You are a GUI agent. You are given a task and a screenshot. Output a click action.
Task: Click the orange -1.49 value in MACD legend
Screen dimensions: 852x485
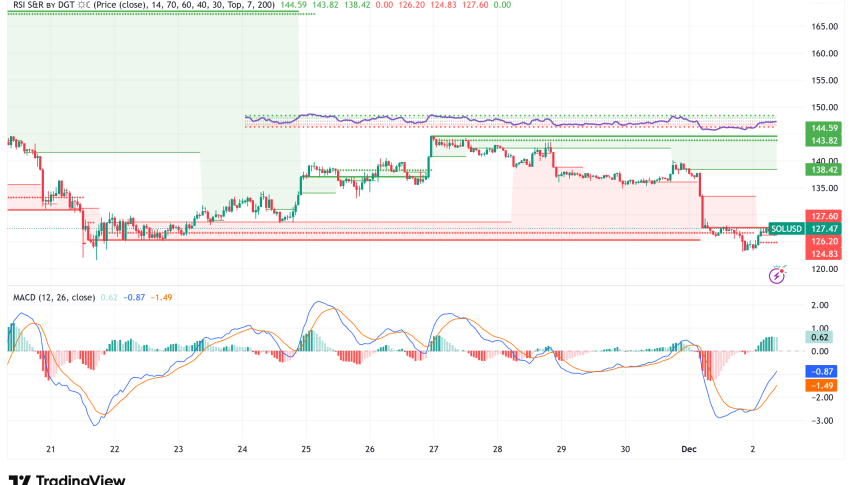pyautogui.click(x=162, y=297)
